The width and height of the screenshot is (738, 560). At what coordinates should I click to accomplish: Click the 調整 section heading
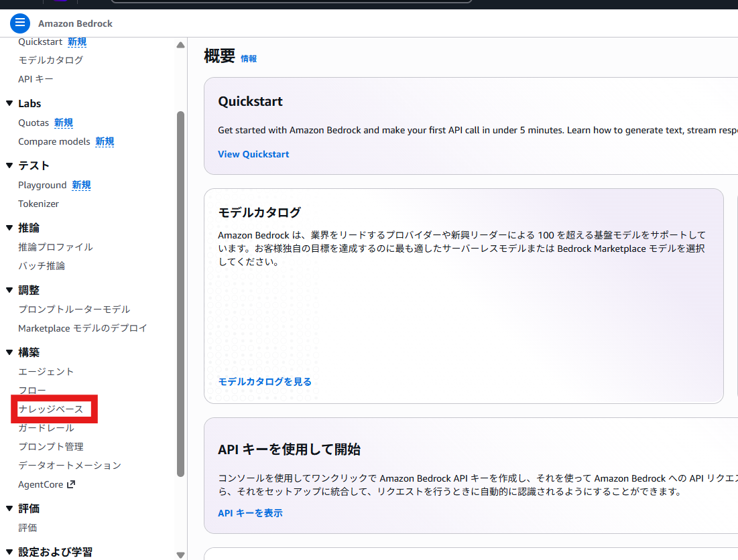pos(29,290)
